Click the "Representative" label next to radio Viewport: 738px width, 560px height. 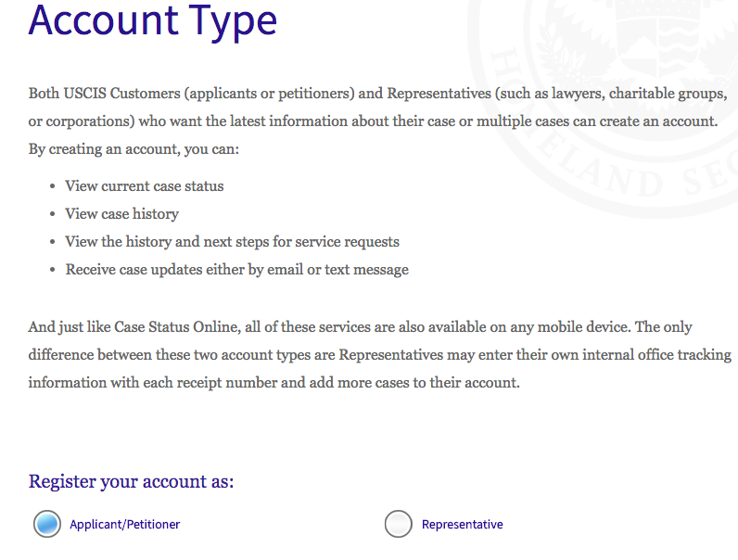pos(462,525)
